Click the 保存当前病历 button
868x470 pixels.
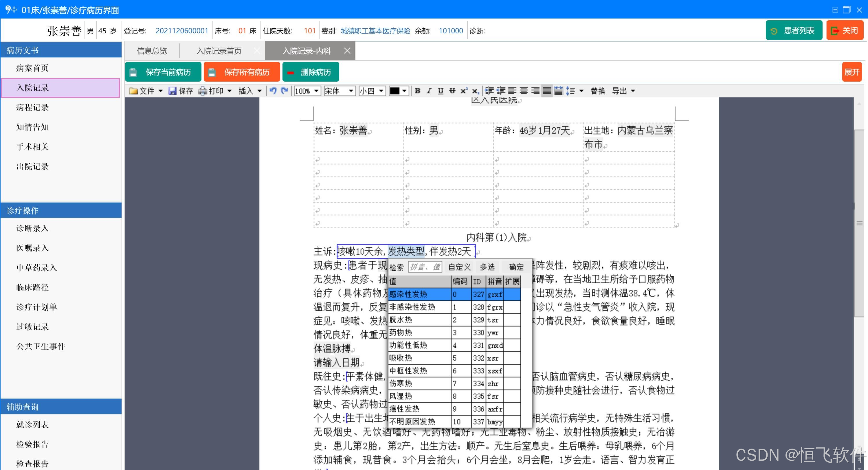coord(163,72)
